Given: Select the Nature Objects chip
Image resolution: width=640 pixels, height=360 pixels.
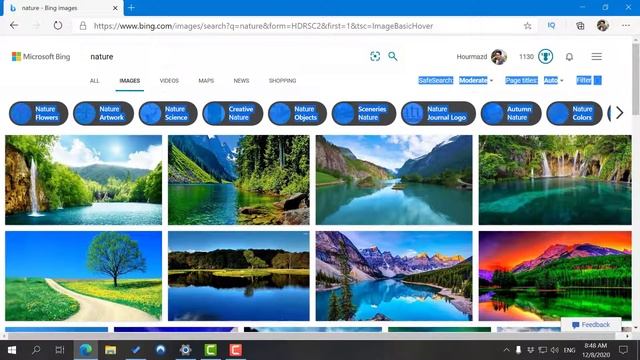Looking at the screenshot, I should pos(297,113).
